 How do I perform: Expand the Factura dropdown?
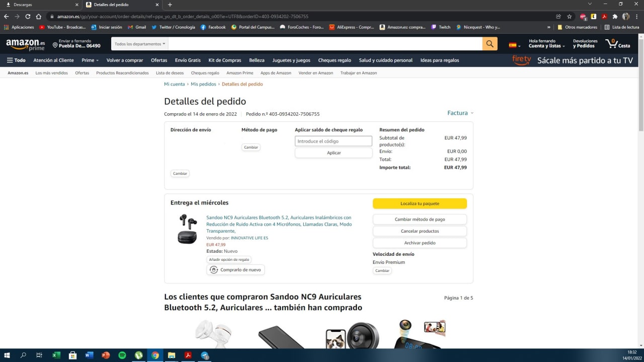460,113
